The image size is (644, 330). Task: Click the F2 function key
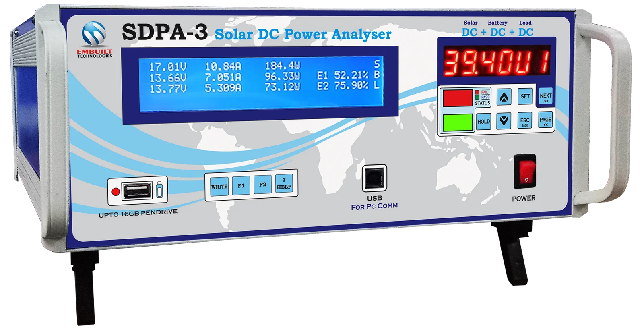coord(262,185)
